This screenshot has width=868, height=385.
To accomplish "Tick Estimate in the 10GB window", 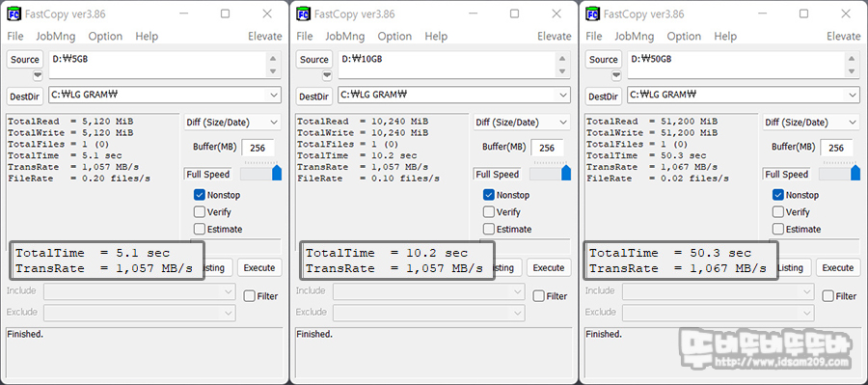I will [x=489, y=229].
